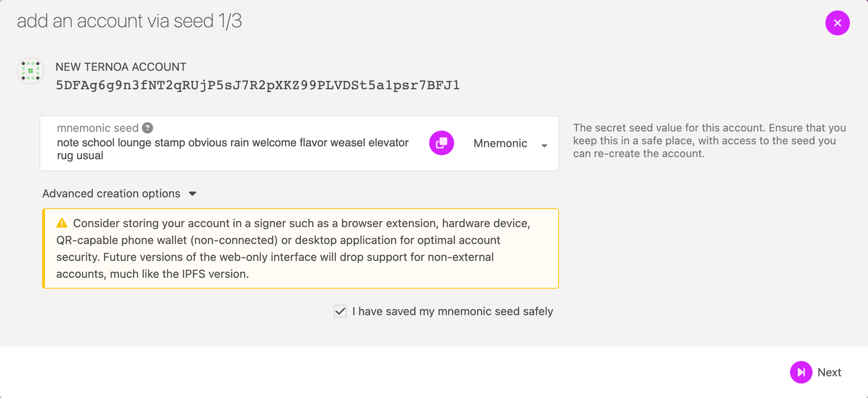Click the 'mnemonic seed' field label
This screenshot has height=398, width=868.
pos(98,128)
